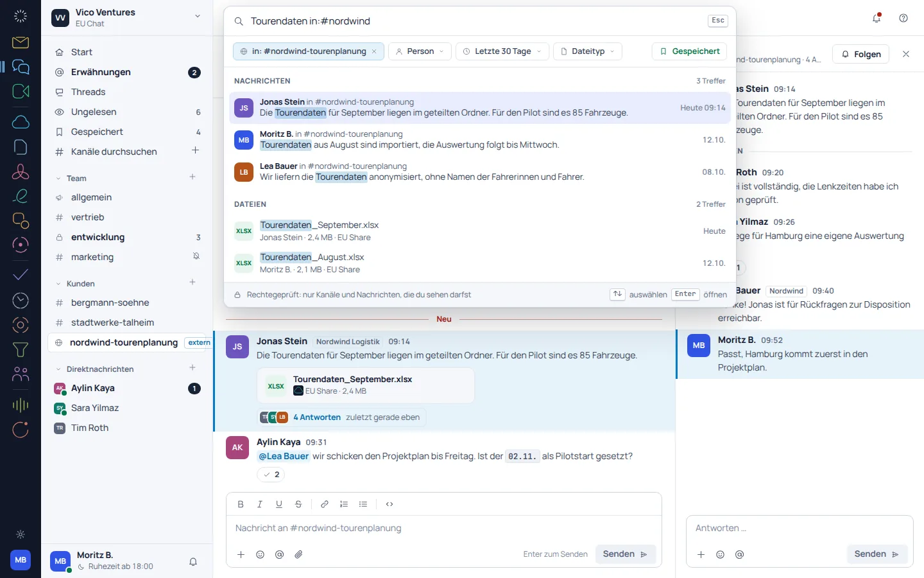The image size is (924, 578).
Task: Toggle the Gespeichert filter in search
Action: [690, 51]
